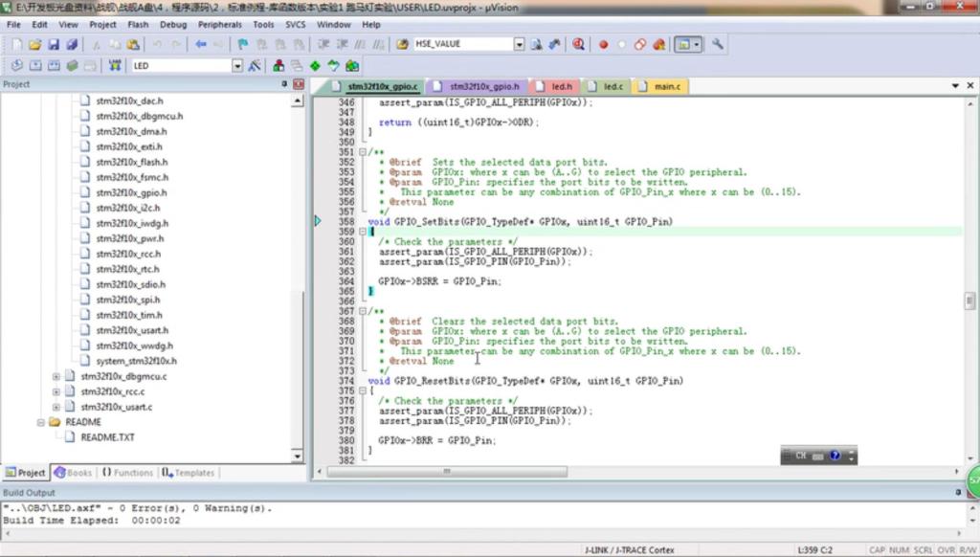Click the Save file toolbar icon
The height and width of the screenshot is (557, 980).
(x=54, y=44)
